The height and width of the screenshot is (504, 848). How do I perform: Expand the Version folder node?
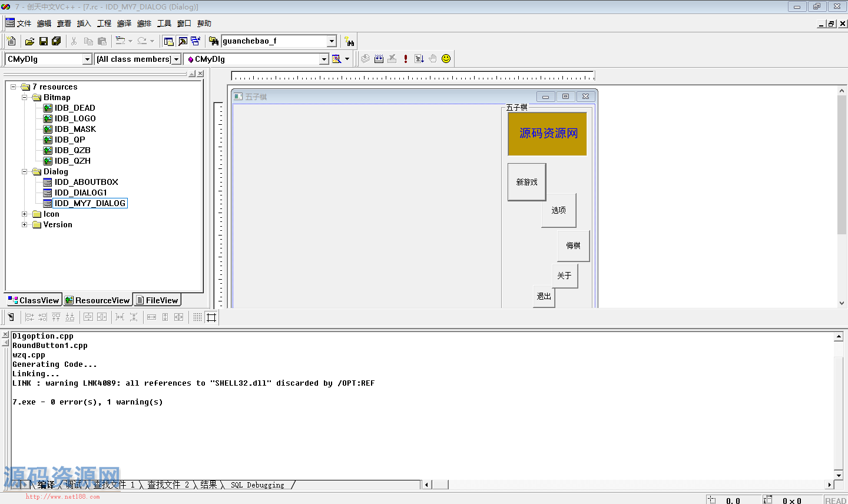click(25, 225)
